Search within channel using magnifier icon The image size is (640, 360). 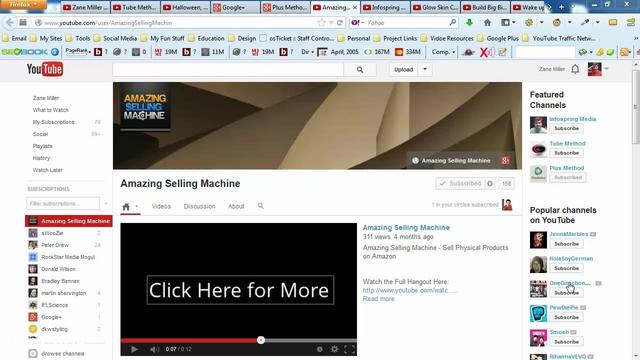pyautogui.click(x=260, y=206)
